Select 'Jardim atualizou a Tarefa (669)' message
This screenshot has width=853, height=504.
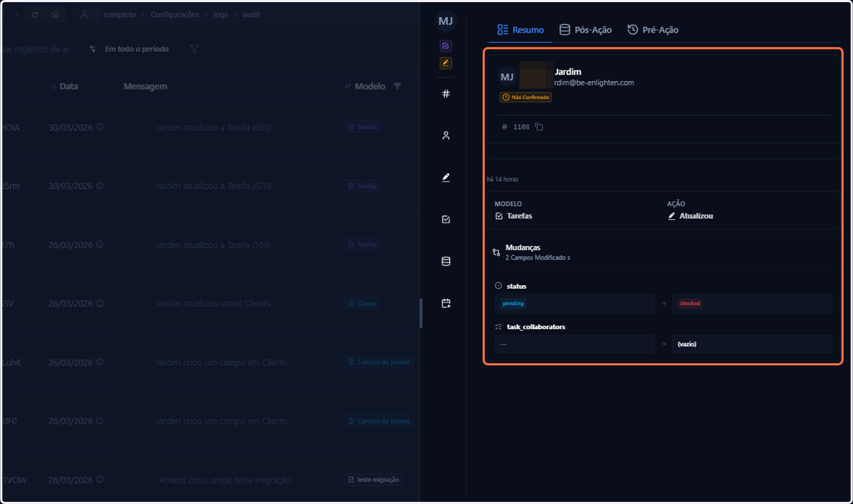pos(213,127)
